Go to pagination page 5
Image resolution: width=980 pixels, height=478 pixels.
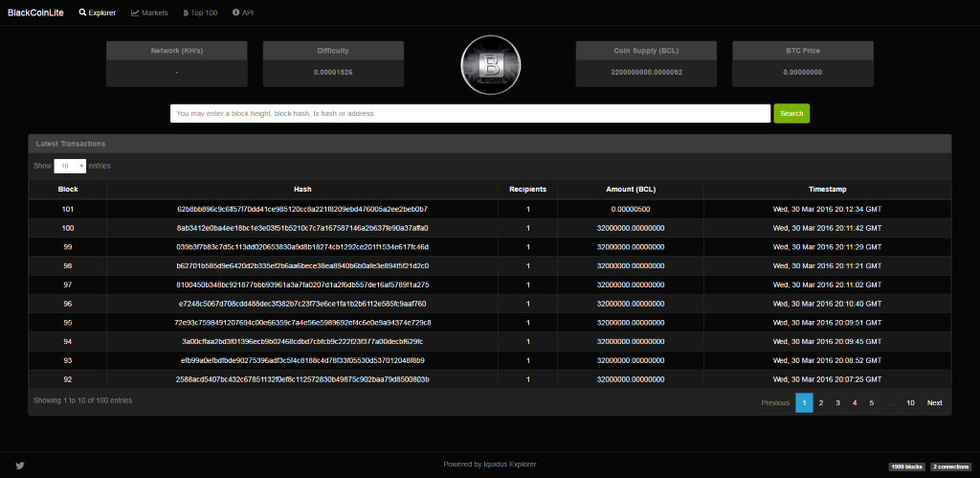(x=871, y=403)
